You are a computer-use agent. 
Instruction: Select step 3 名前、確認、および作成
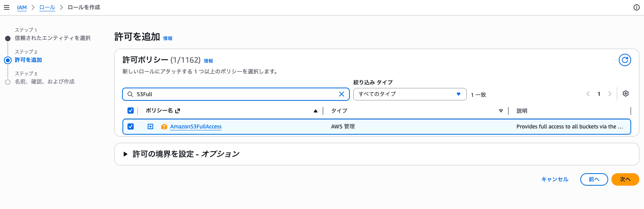pyautogui.click(x=45, y=82)
